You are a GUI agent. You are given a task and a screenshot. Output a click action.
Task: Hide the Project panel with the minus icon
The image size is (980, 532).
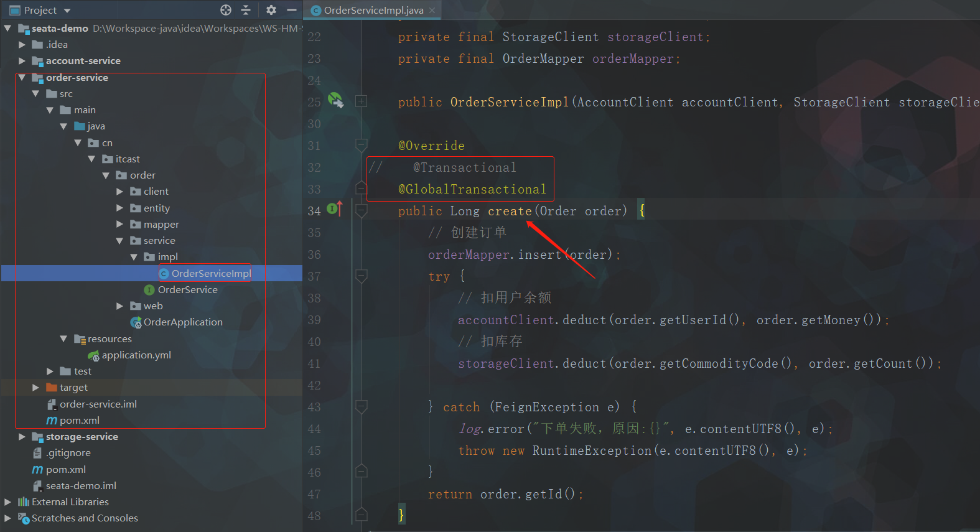tap(291, 10)
